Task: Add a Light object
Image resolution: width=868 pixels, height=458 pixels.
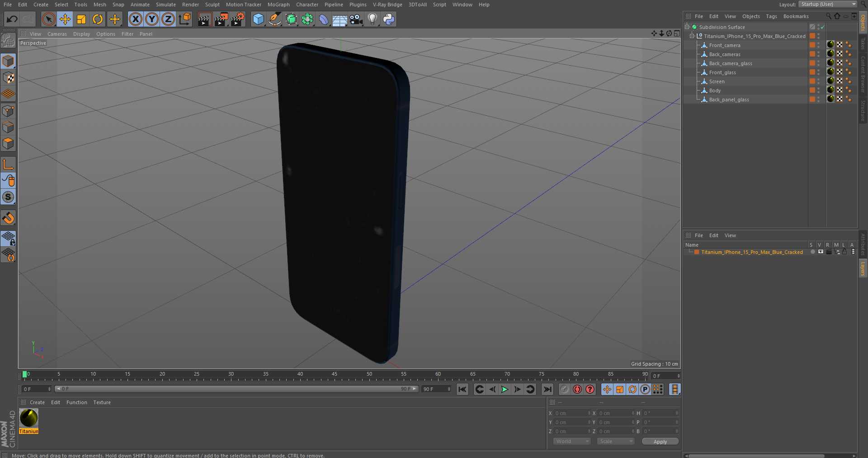Action: [373, 19]
